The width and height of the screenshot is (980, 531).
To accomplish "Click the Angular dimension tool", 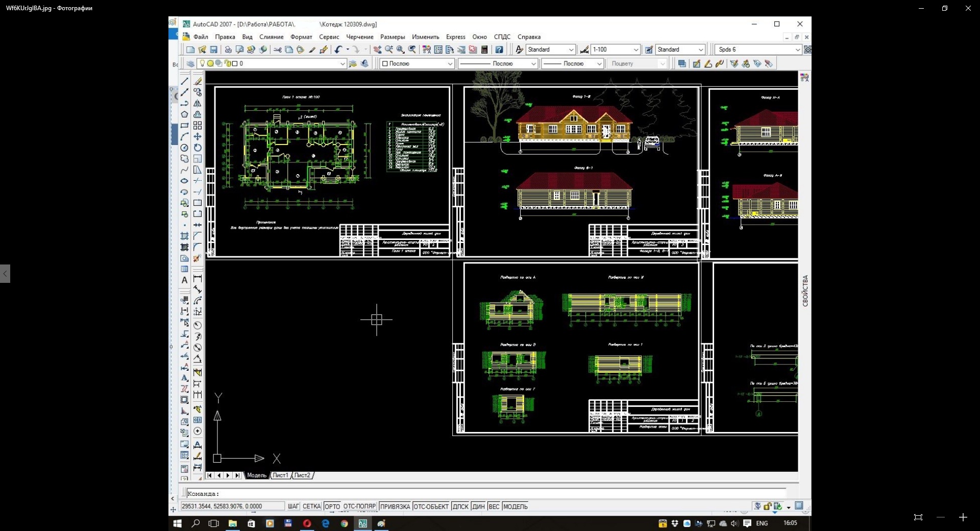I will [x=198, y=359].
